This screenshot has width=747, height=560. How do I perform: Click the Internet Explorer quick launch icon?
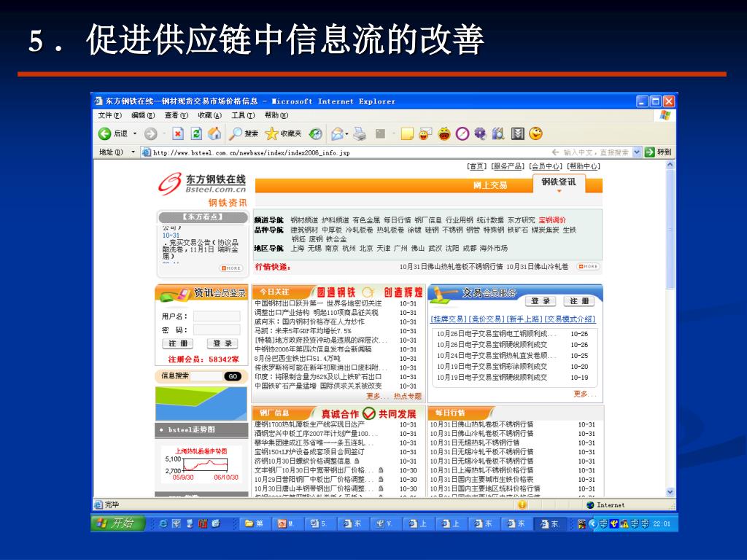(163, 524)
